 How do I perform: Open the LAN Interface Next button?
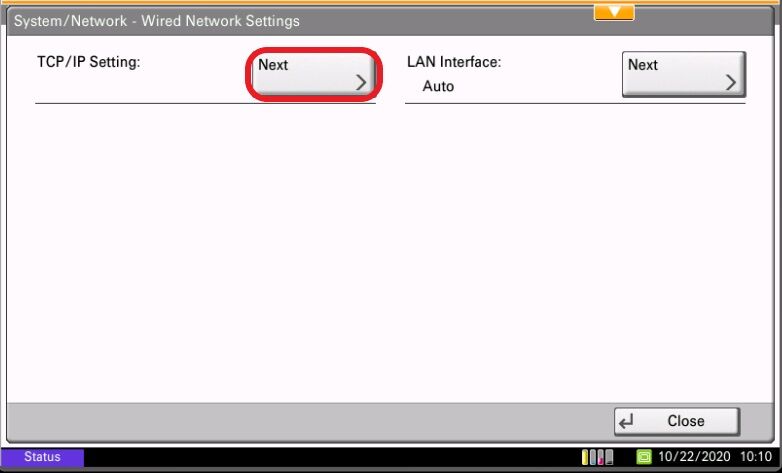pos(684,74)
